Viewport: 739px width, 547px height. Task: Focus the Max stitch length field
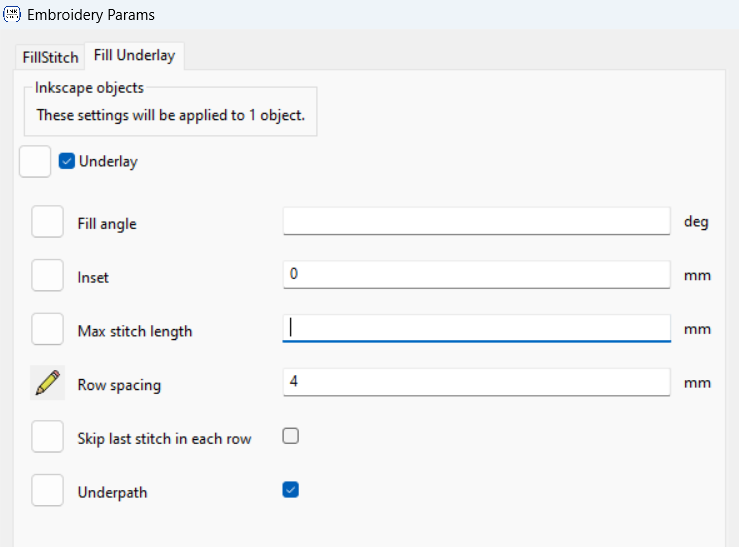[x=476, y=328]
